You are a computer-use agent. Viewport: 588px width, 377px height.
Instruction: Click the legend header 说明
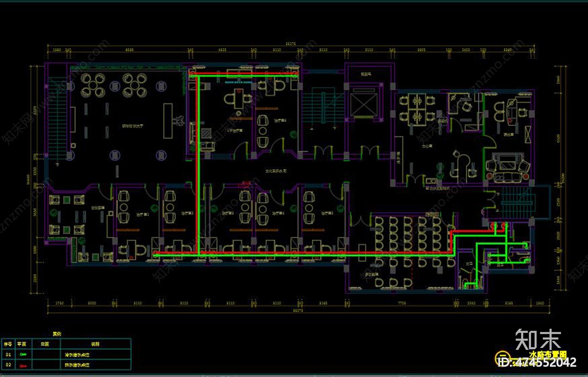coord(95,344)
